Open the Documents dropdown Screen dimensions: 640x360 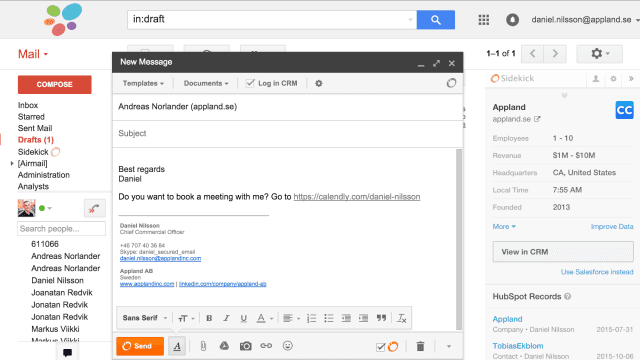coord(206,83)
